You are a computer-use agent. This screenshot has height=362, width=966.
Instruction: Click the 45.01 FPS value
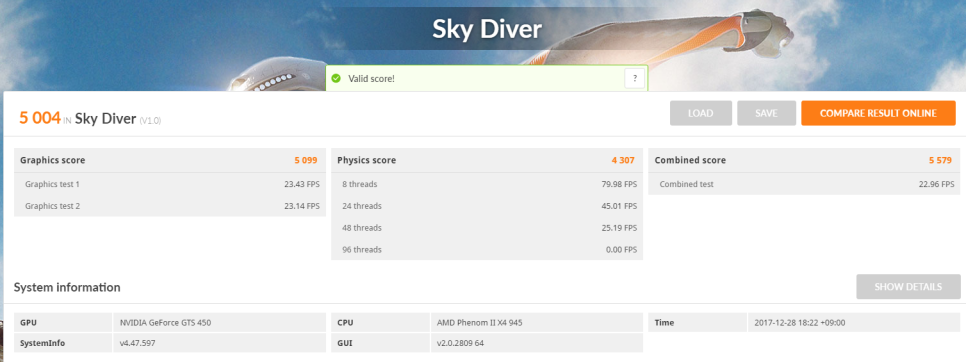[x=618, y=206]
